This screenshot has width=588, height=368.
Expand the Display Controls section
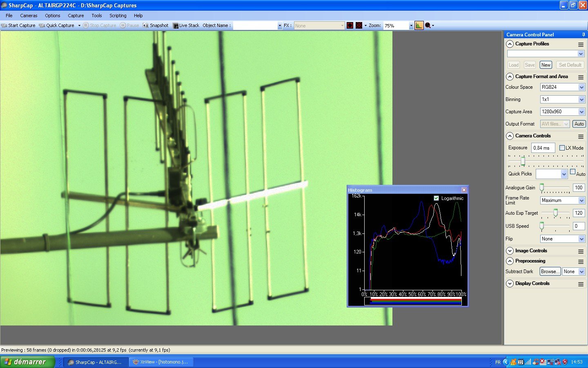pos(510,283)
